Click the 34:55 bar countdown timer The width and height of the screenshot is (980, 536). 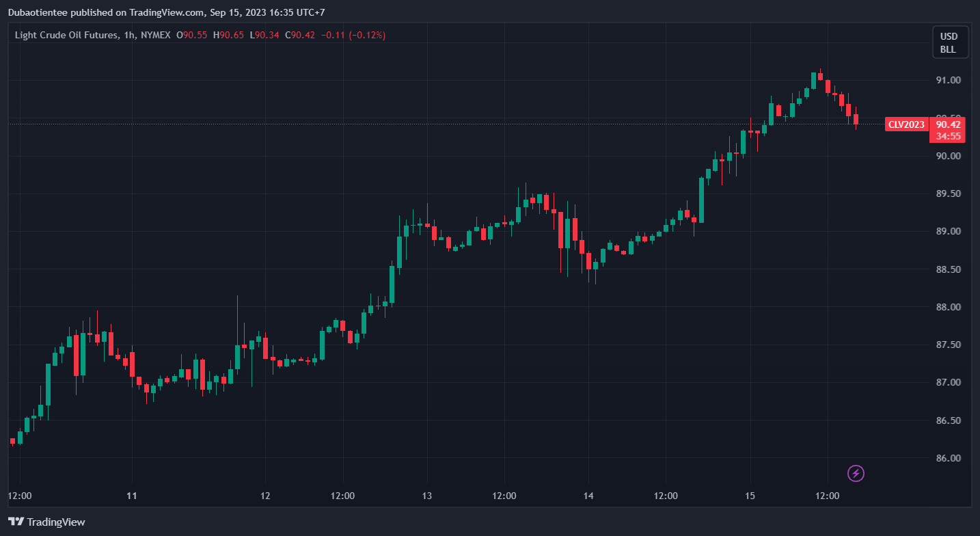949,136
